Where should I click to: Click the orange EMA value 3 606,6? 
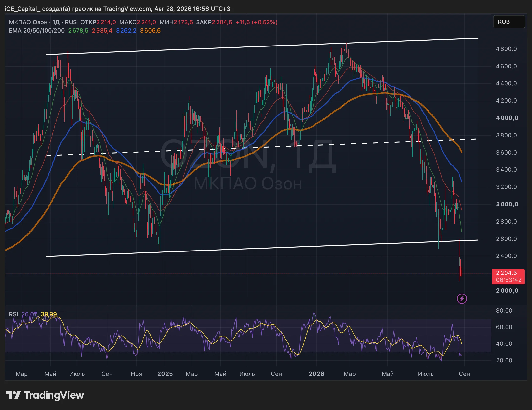click(150, 31)
